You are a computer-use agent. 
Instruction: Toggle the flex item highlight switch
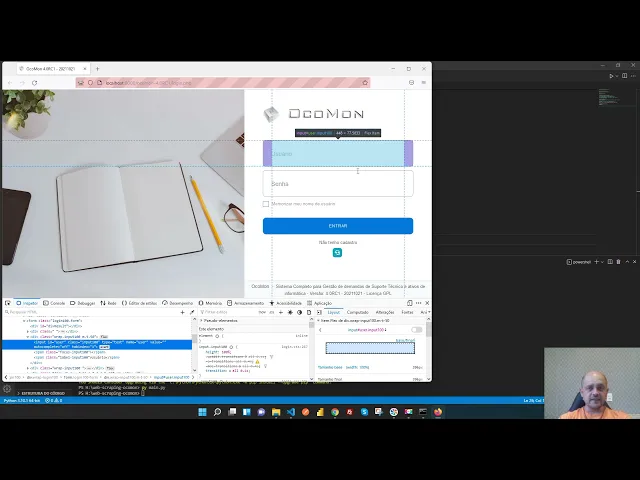[x=416, y=329]
